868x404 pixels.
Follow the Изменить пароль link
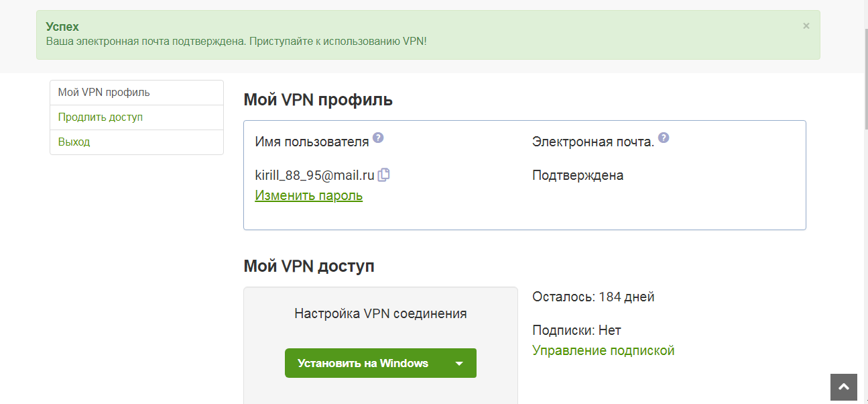click(308, 196)
